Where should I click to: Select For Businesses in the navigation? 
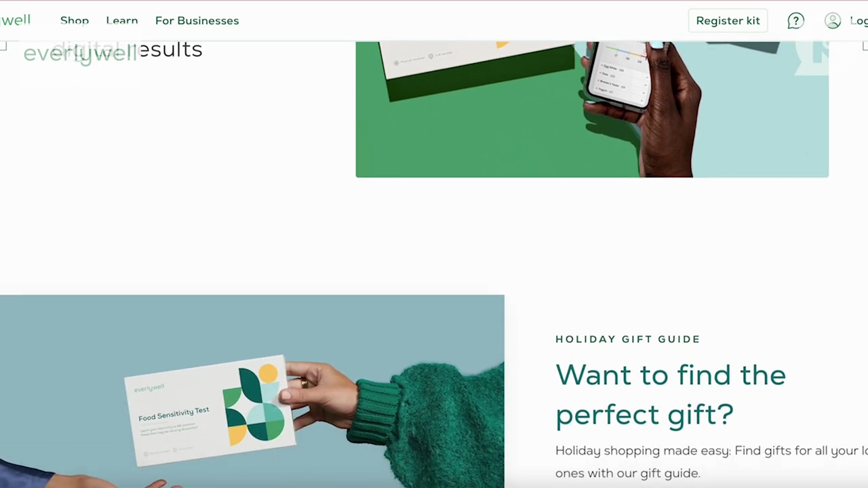pyautogui.click(x=197, y=20)
